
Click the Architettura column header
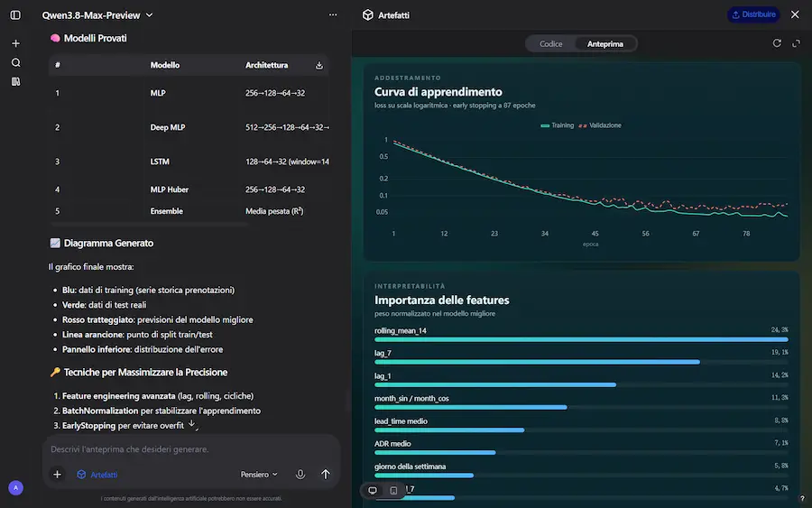coord(266,65)
